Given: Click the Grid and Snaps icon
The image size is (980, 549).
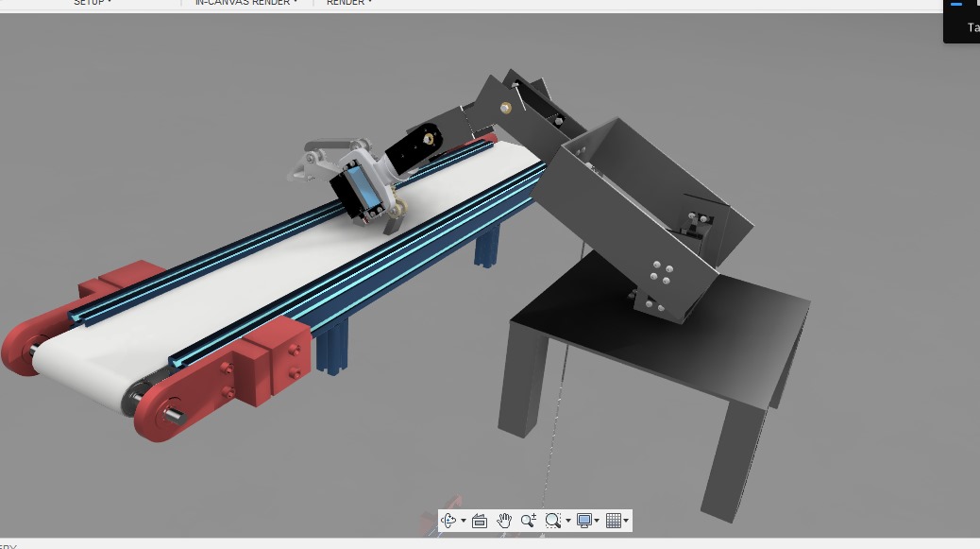Looking at the screenshot, I should pyautogui.click(x=614, y=521).
